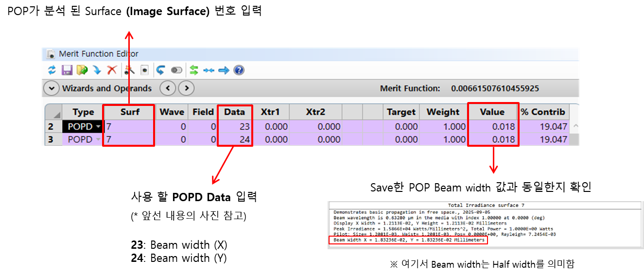
Task: Click the red X Delete Merit Function icon
Action: click(112, 70)
